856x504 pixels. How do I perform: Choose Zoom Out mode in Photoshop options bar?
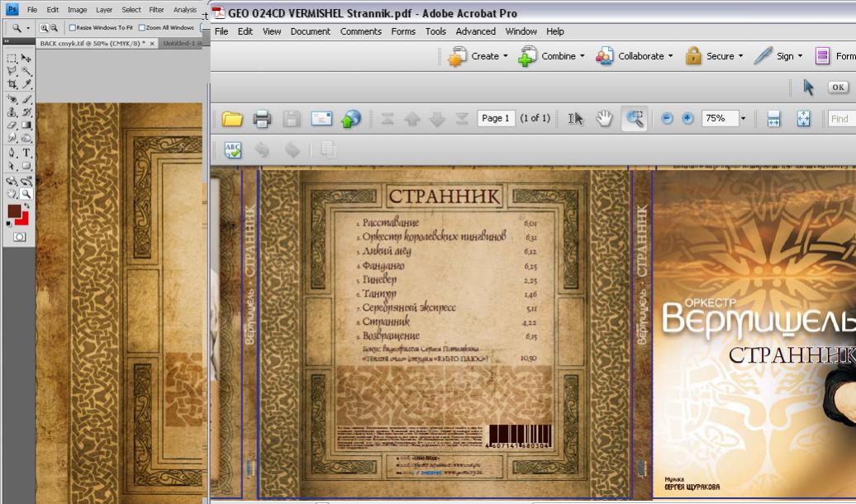click(54, 27)
